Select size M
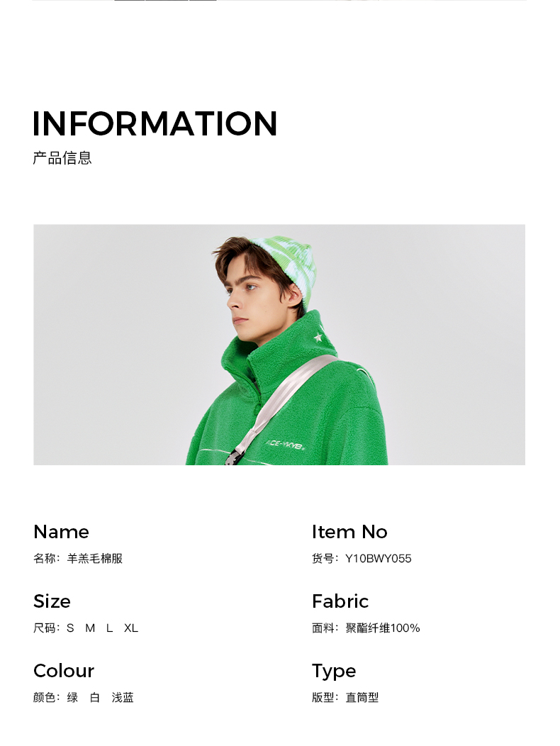This screenshot has width=560, height=746. (90, 628)
